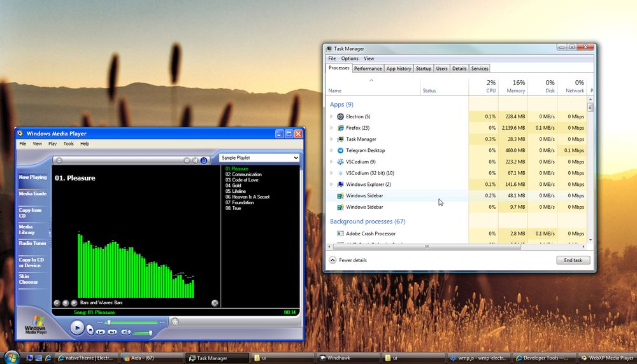Switch to Startup tab in Task Manager
Image resolution: width=637 pixels, height=364 pixels.
coord(424,69)
